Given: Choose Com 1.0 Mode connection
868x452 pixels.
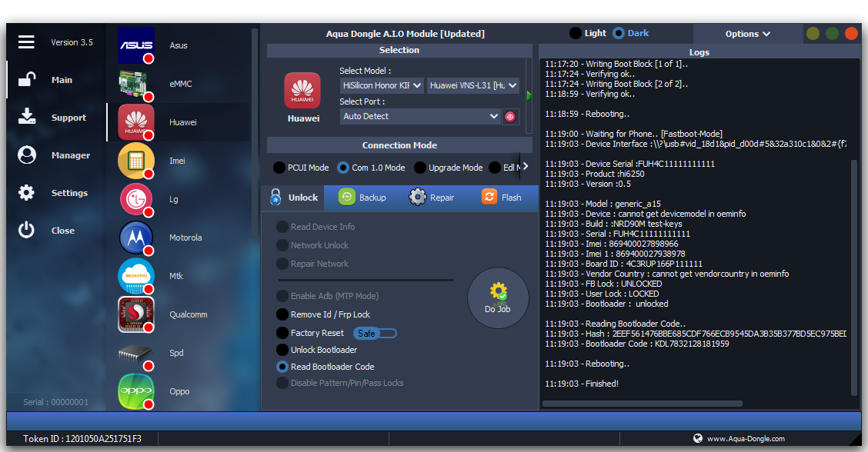Looking at the screenshot, I should point(343,168).
